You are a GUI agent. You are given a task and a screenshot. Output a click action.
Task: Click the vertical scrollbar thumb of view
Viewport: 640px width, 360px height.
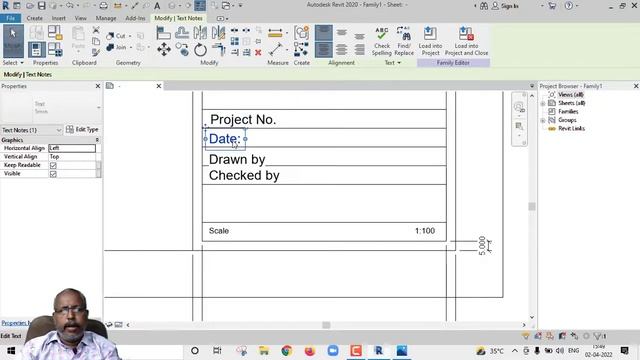(x=531, y=206)
